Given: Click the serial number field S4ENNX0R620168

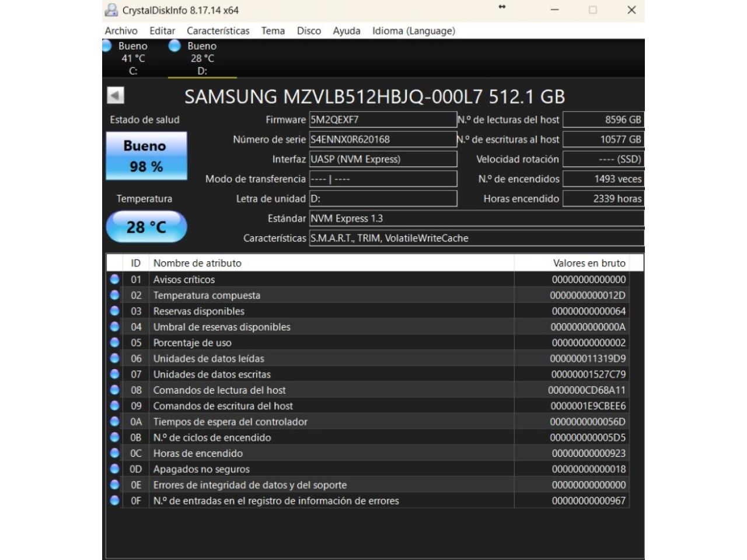Looking at the screenshot, I should [x=383, y=139].
